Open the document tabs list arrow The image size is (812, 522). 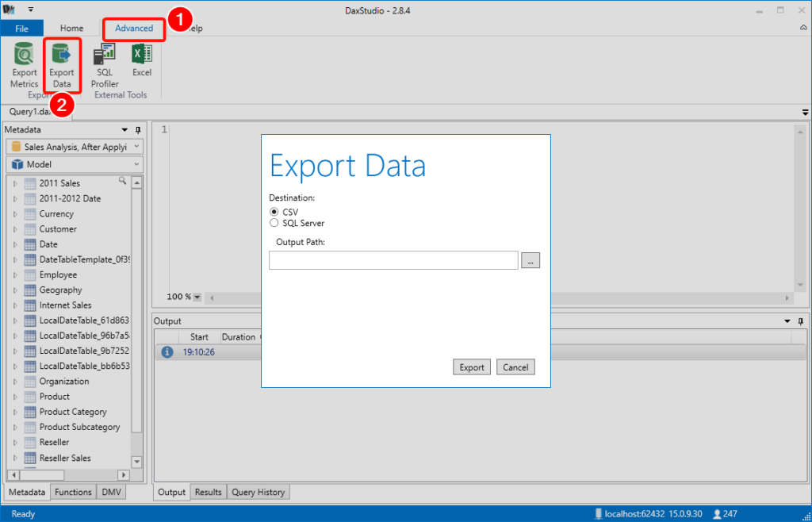(x=805, y=113)
